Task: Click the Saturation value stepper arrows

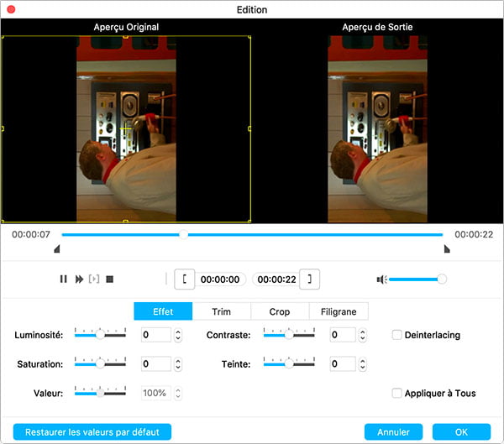Action: coord(177,364)
